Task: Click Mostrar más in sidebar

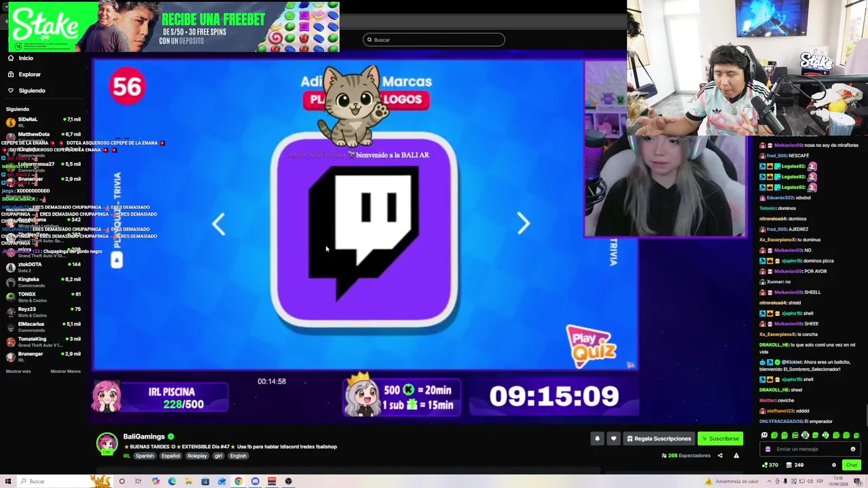Action: pos(18,371)
